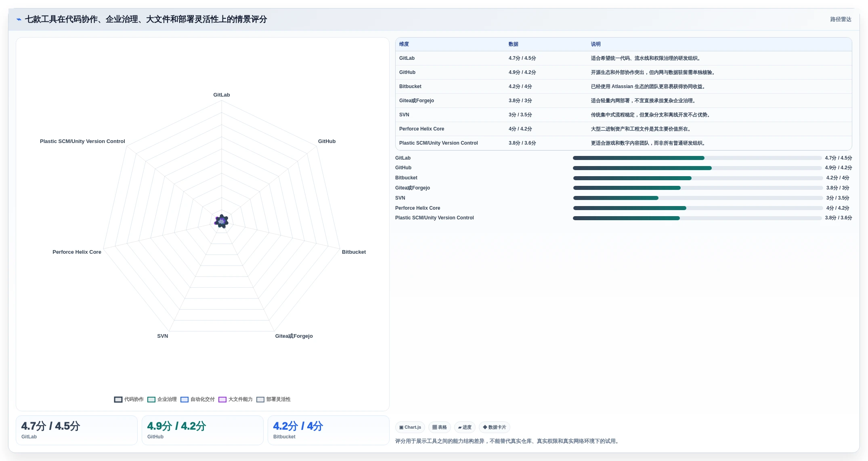Click the footer disclaimer starting 评分用于展示

pos(507,441)
